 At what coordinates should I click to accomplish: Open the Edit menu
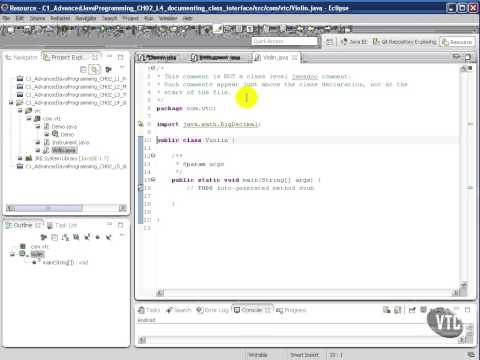tap(20, 18)
